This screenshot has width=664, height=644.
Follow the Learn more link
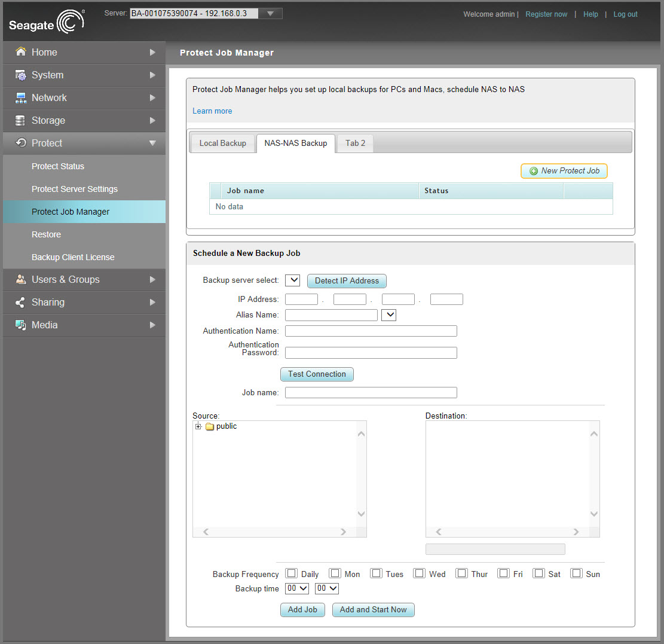click(x=212, y=111)
